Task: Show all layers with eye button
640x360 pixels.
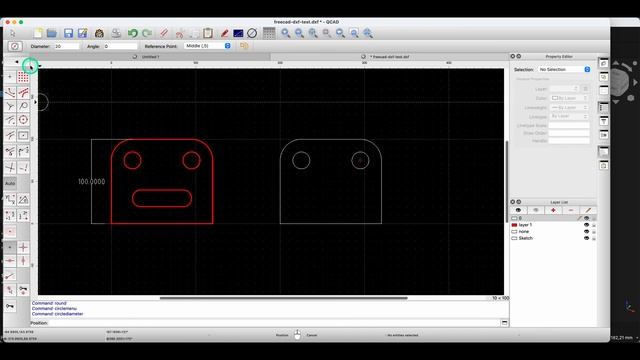Action: tap(518, 210)
